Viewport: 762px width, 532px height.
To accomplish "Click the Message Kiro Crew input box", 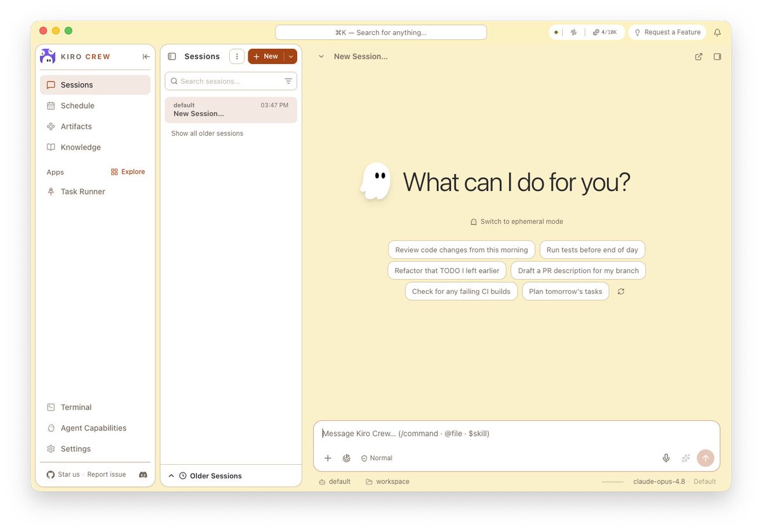I will tap(517, 434).
